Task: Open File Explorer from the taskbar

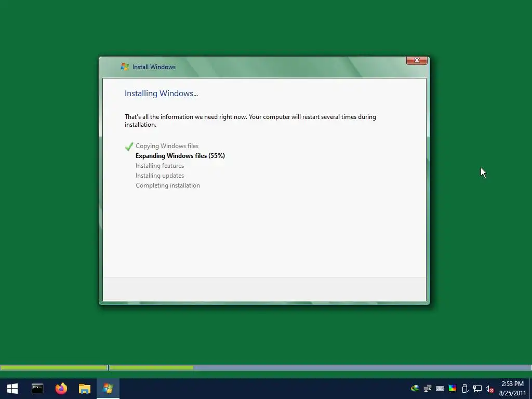Action: 85,389
